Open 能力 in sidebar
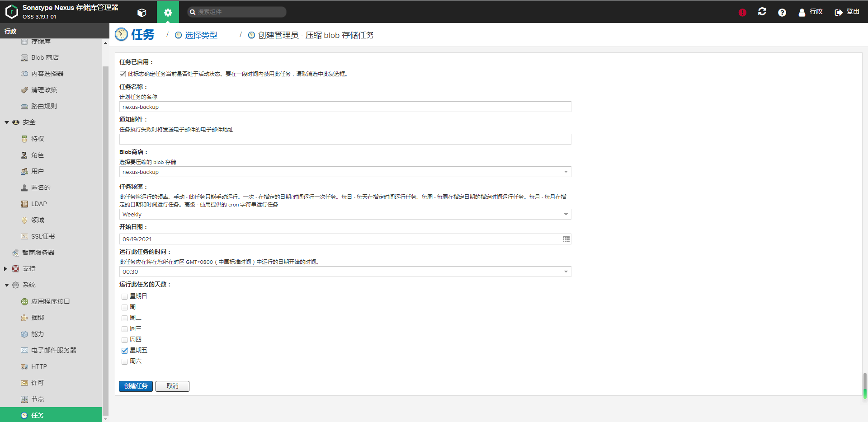 (38, 334)
